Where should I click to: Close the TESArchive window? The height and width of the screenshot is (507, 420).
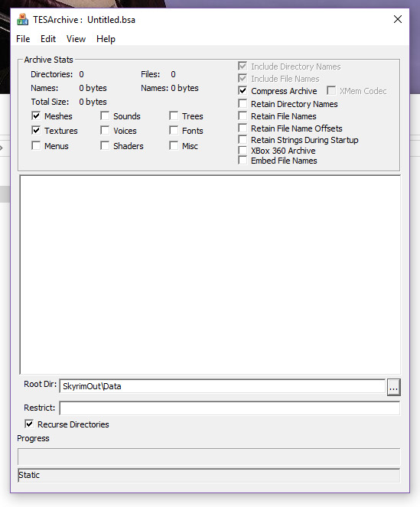tap(398, 19)
